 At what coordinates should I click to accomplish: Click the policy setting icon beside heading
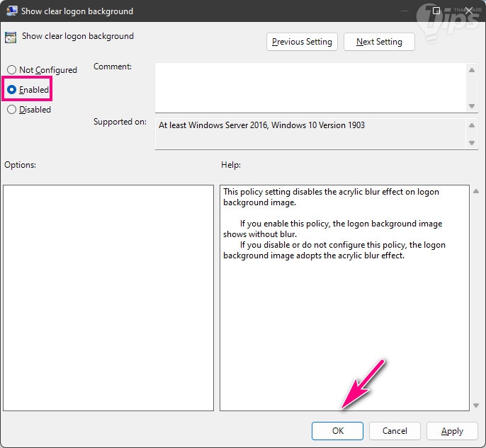[11, 38]
